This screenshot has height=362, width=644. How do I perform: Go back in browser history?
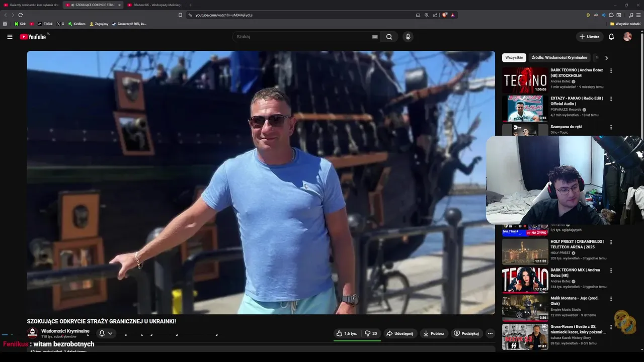point(6,15)
